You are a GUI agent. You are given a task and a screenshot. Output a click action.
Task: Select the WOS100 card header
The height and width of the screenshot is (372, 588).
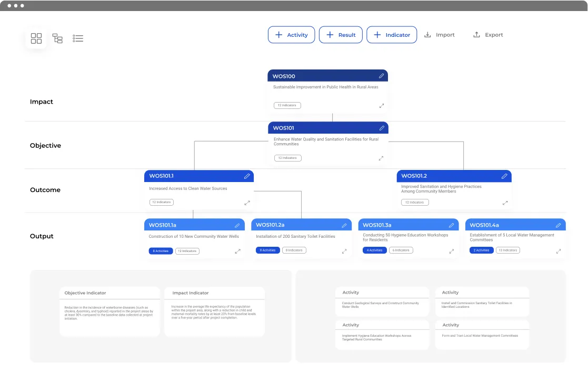pos(328,76)
